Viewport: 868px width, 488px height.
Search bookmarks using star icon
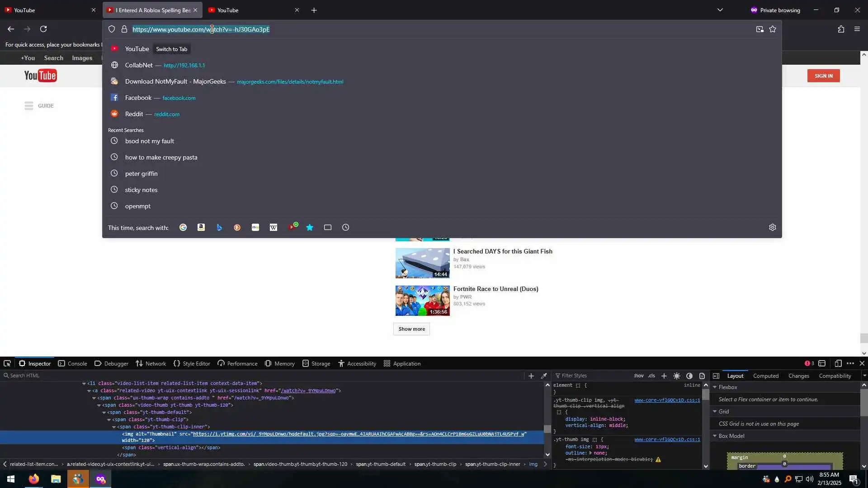310,228
